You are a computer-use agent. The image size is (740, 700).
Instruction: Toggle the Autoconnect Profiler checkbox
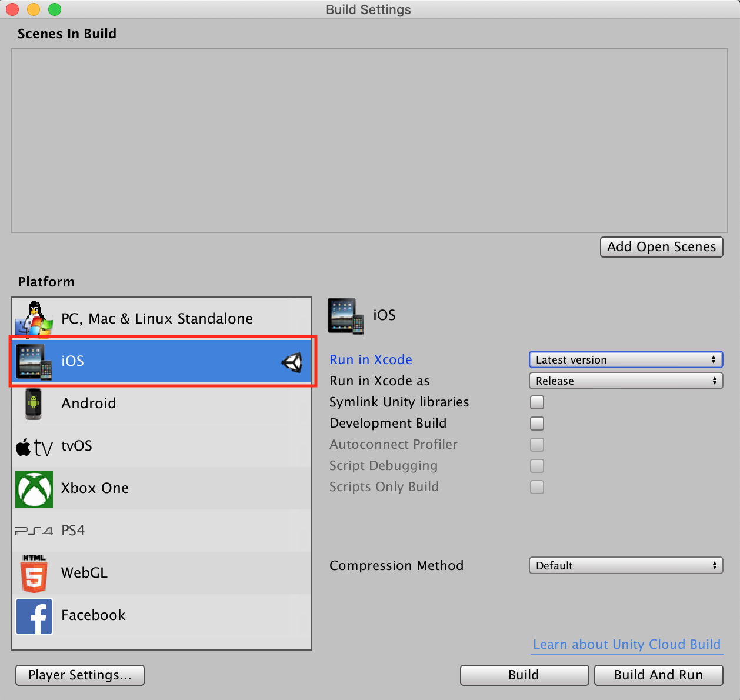pos(537,445)
